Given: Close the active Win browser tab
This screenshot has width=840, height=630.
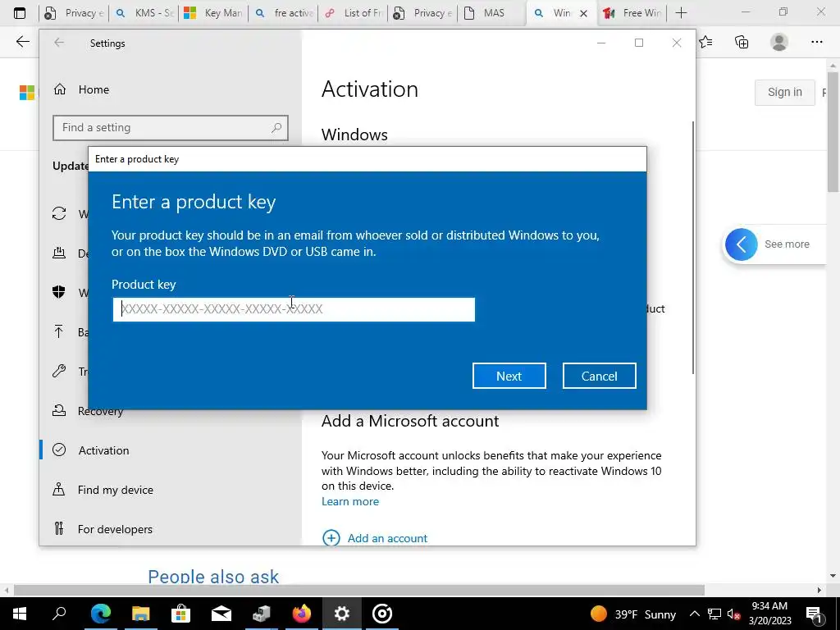Looking at the screenshot, I should tap(584, 13).
